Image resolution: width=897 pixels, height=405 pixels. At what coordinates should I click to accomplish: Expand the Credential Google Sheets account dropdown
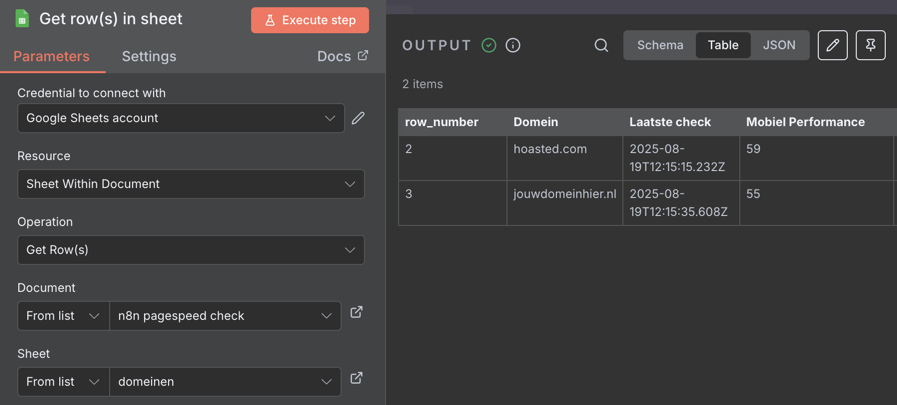(181, 118)
